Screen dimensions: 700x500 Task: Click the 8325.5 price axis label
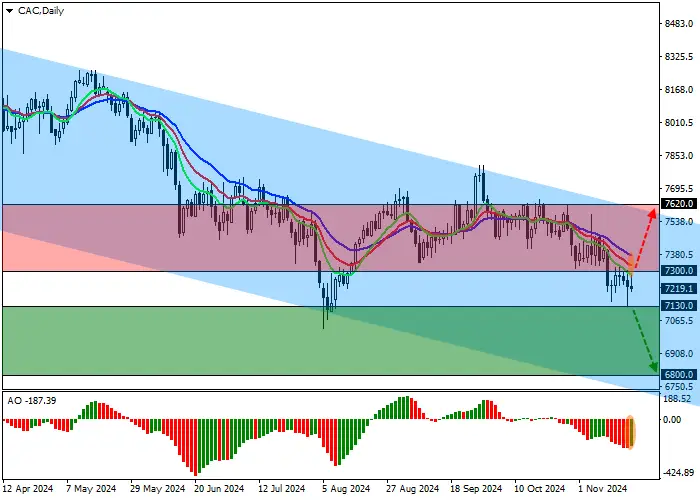click(x=679, y=57)
